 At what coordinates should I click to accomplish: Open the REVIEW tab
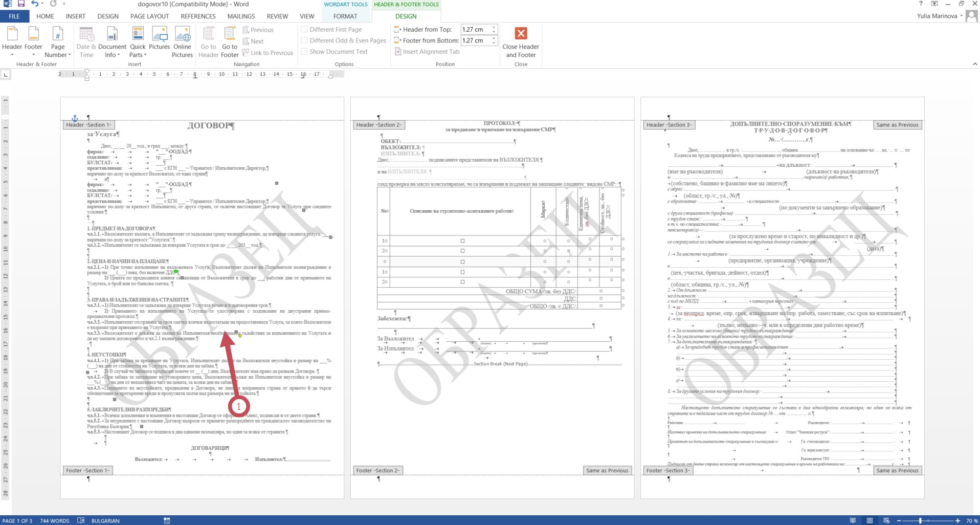[x=277, y=16]
